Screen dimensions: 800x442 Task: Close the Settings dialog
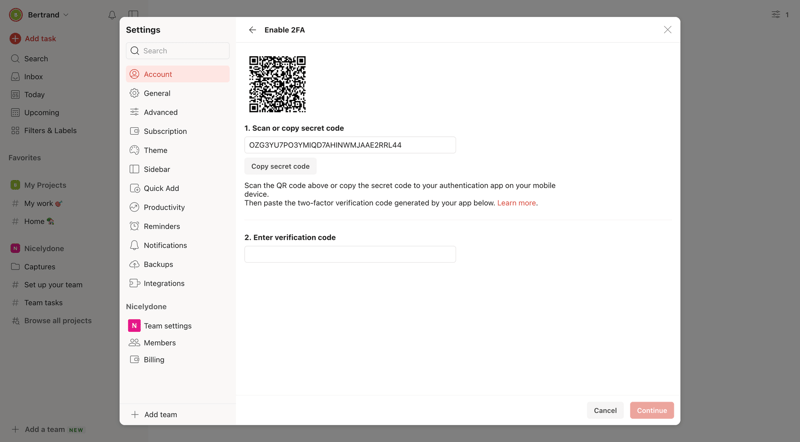(x=667, y=30)
